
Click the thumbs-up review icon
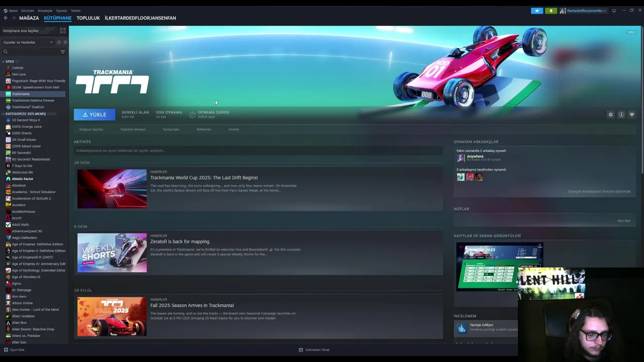click(x=462, y=328)
